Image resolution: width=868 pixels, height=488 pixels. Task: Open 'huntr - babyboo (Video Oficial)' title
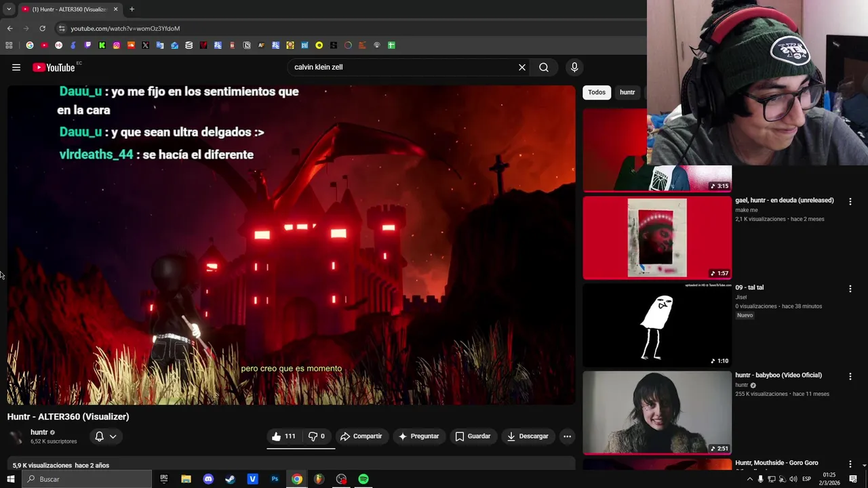778,375
